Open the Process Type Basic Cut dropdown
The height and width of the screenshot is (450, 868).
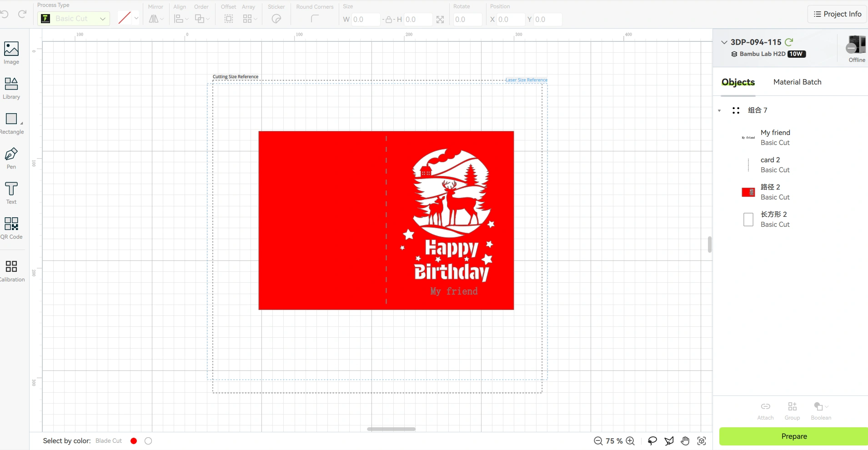74,19
